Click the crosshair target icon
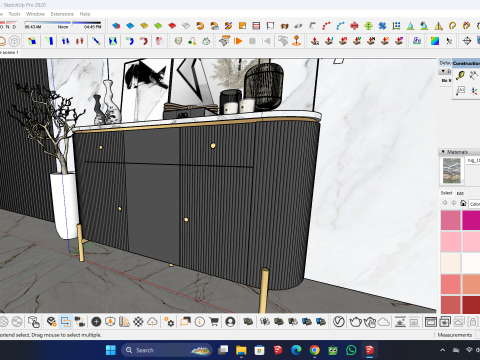Screen dimensions: 480x360 467,41
